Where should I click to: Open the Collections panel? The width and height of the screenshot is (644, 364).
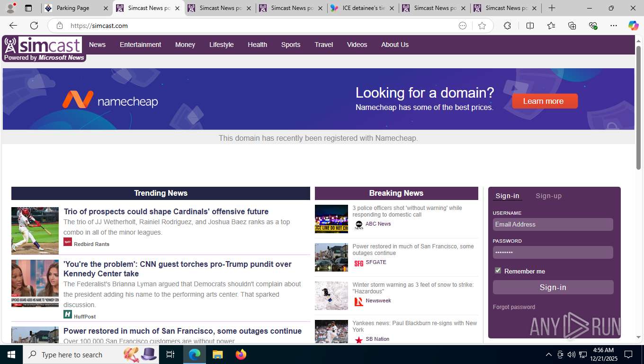point(572,26)
